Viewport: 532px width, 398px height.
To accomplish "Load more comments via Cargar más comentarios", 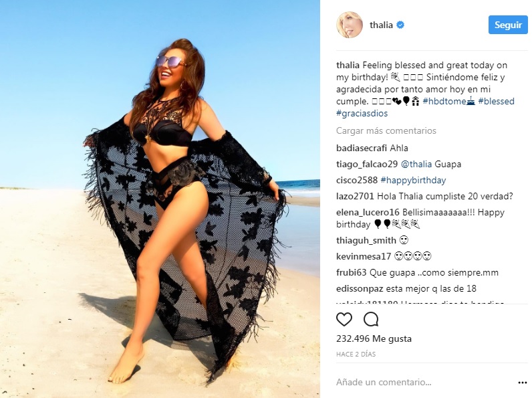I will point(386,130).
